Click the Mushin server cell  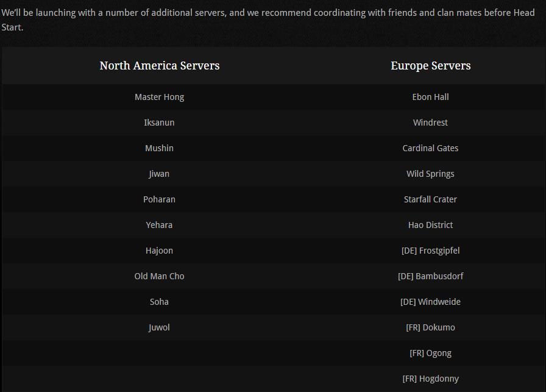point(159,148)
